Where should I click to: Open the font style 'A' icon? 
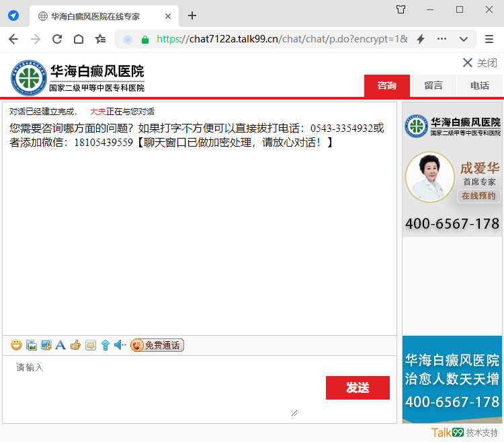[x=60, y=345]
